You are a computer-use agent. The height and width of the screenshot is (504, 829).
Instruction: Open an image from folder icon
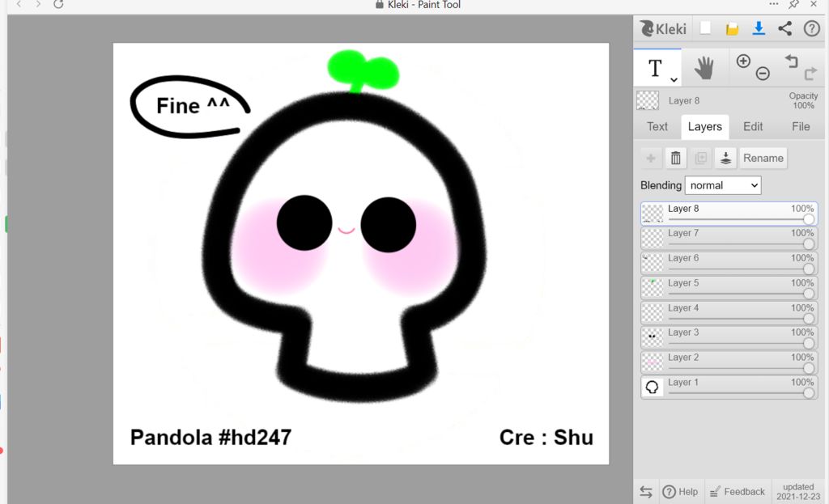[732, 28]
